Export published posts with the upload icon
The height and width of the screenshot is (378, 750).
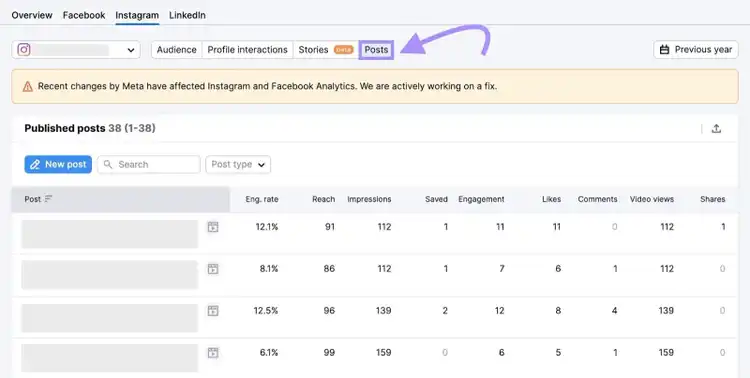[716, 128]
